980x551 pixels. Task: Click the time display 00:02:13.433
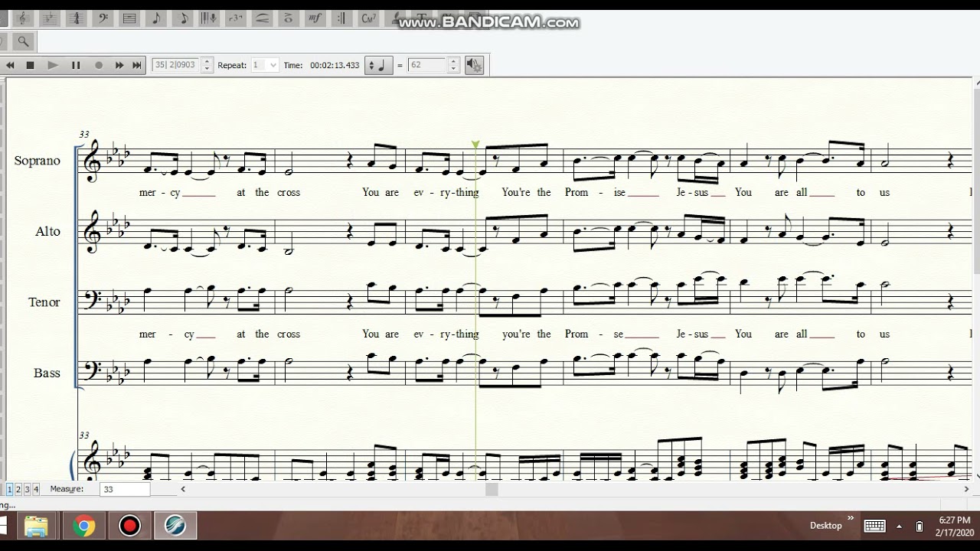click(x=335, y=65)
